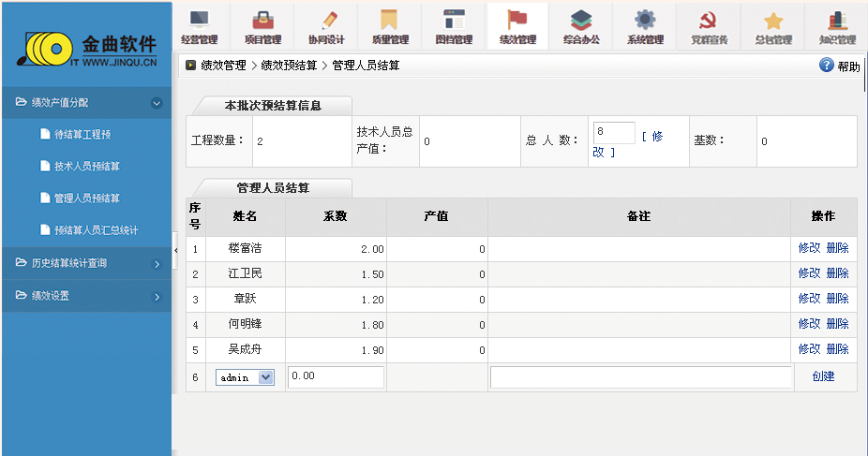Open the admin name dropdown in row 6
Screen dimensions: 868x456
pyautogui.click(x=265, y=377)
